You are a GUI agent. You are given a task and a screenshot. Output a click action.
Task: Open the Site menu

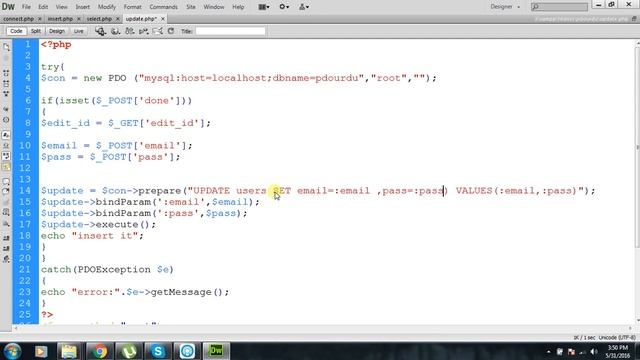191,7
